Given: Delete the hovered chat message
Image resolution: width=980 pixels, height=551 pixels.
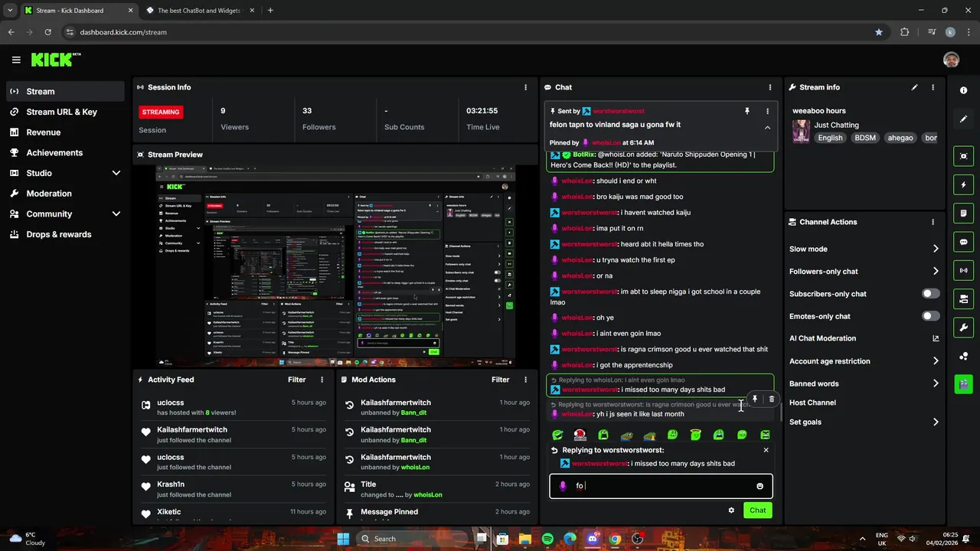Looking at the screenshot, I should [x=771, y=399].
